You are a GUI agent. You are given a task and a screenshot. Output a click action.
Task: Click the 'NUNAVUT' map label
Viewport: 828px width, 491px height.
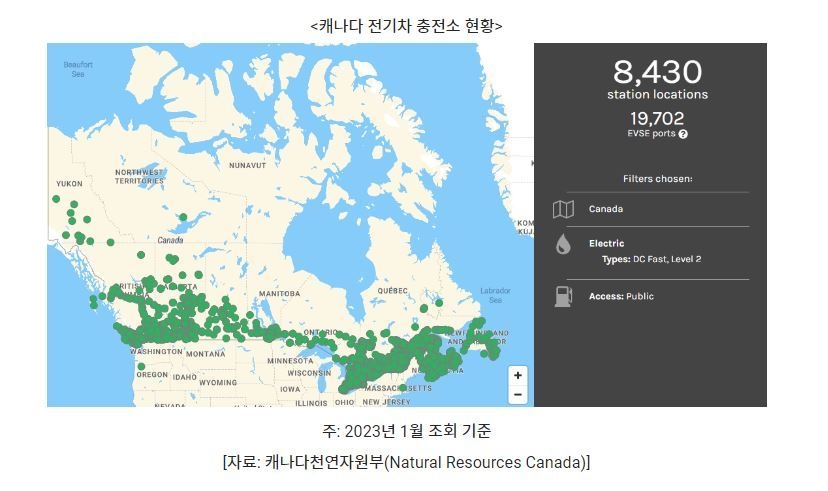[x=248, y=165]
